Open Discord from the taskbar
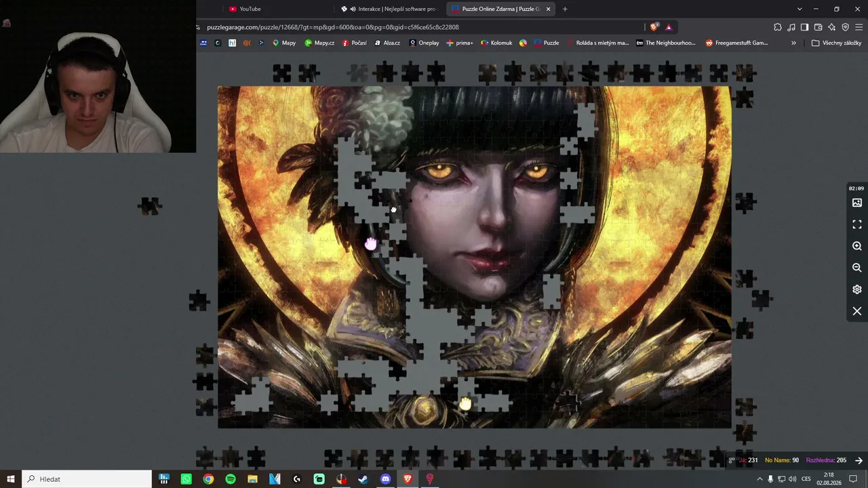Screen dimensions: 868x488 [x=386, y=479]
